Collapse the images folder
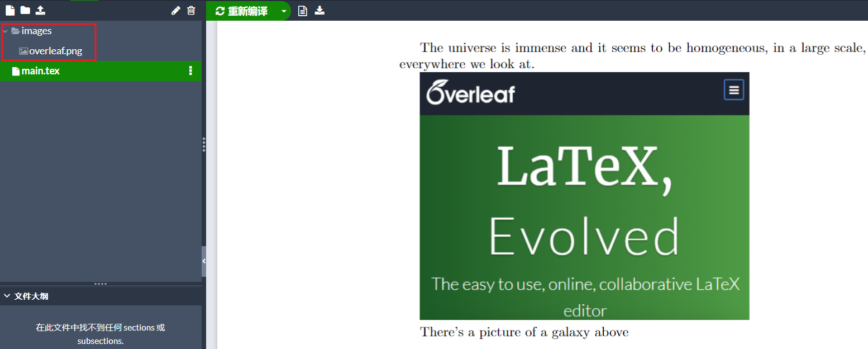The image size is (868, 349). (x=5, y=31)
